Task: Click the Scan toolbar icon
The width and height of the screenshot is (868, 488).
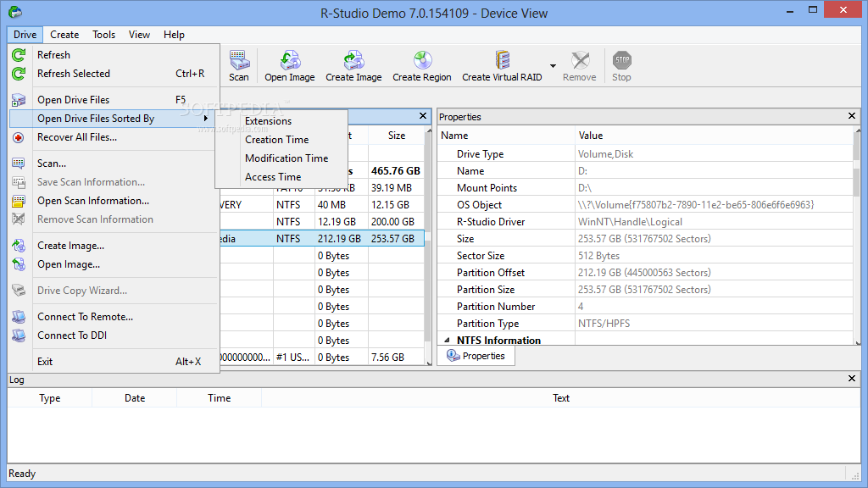Action: (x=239, y=60)
